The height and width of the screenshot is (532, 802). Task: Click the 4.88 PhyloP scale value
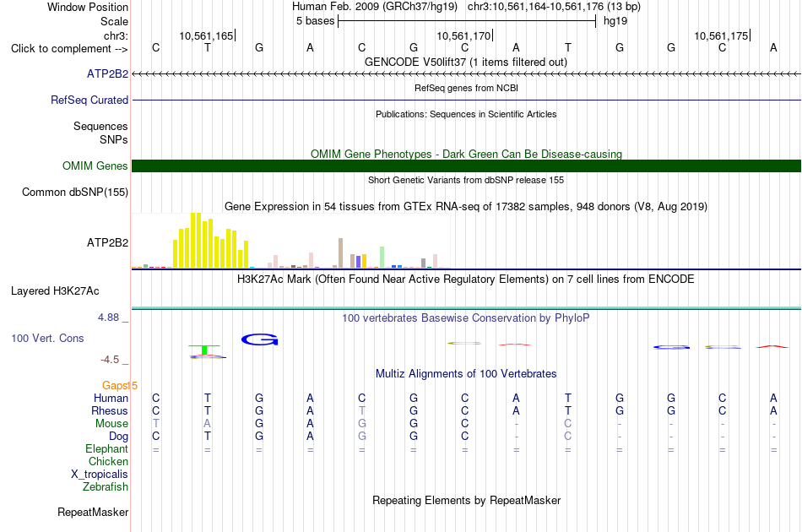[108, 318]
